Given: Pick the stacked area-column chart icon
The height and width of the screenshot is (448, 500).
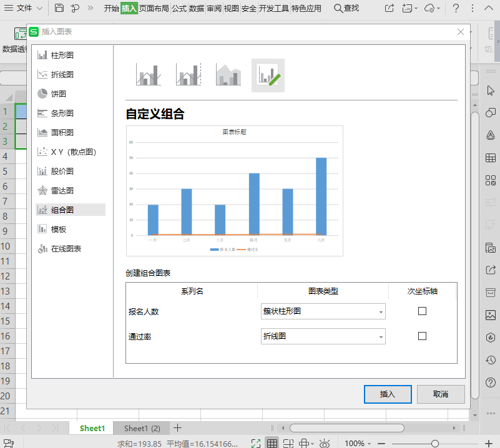Looking at the screenshot, I should coord(228,74).
